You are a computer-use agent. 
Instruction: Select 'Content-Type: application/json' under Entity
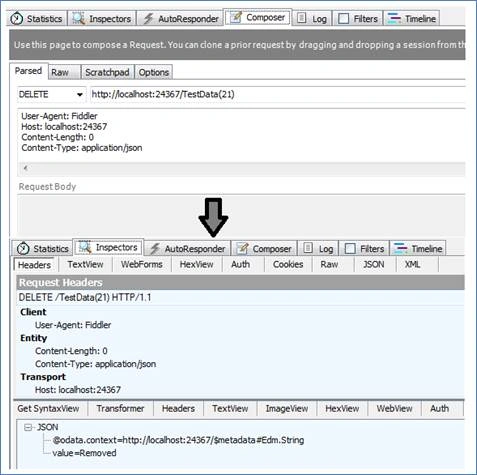(x=95, y=364)
